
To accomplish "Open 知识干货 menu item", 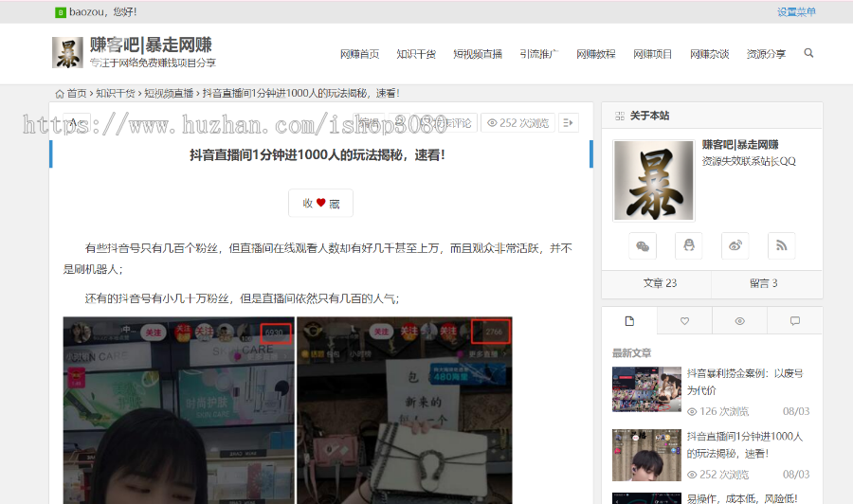I will pyautogui.click(x=416, y=54).
